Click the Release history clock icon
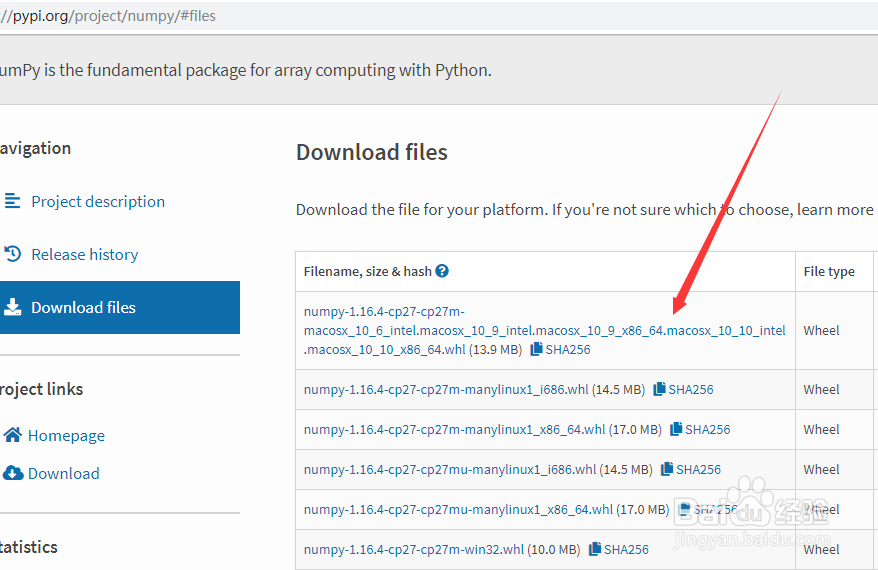This screenshot has height=570, width=878. tap(12, 254)
